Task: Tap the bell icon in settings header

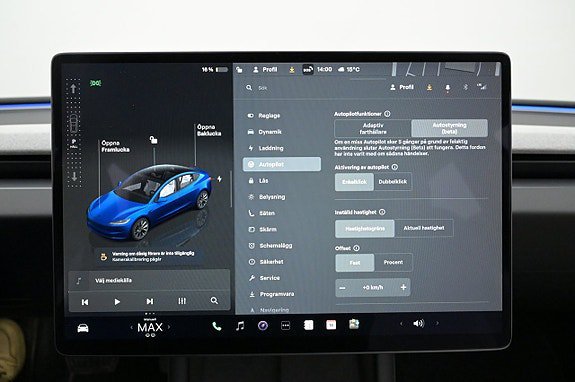Action: click(x=447, y=88)
